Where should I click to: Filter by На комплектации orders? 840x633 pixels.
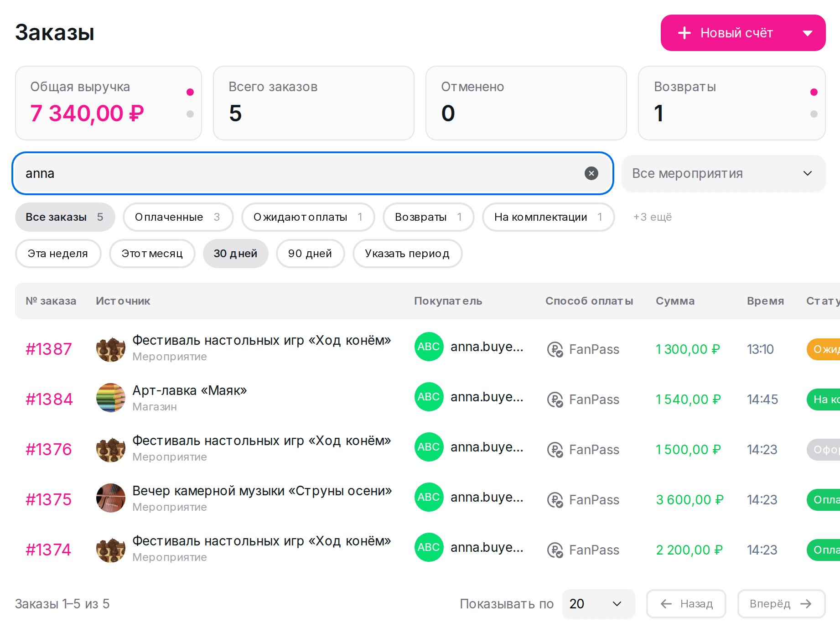[548, 217]
